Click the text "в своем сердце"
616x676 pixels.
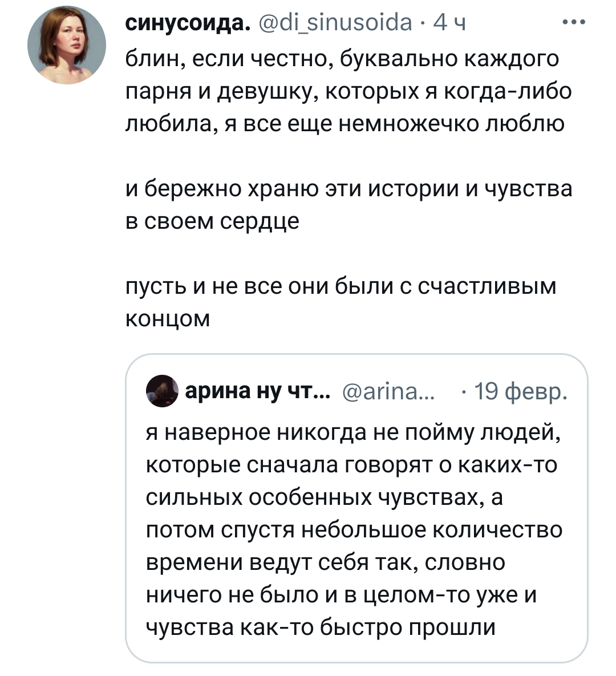[x=212, y=221]
